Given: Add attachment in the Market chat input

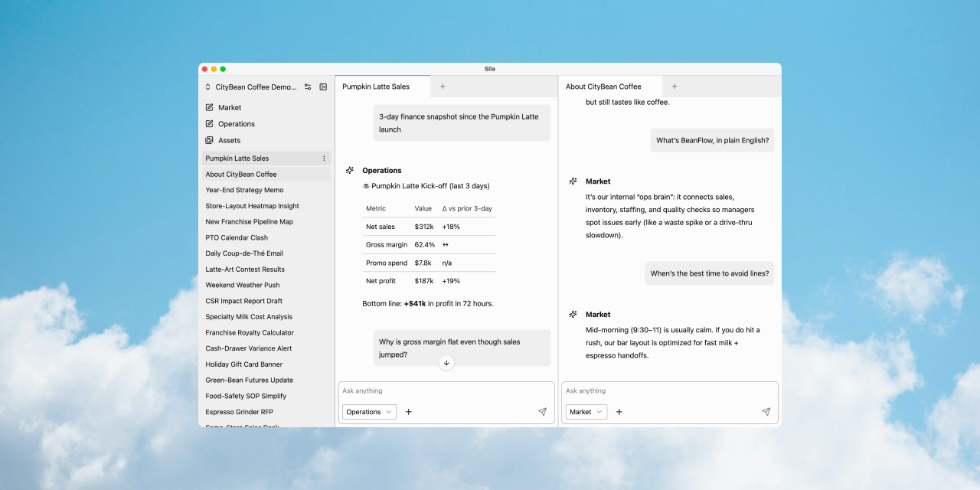Looking at the screenshot, I should pos(619,412).
